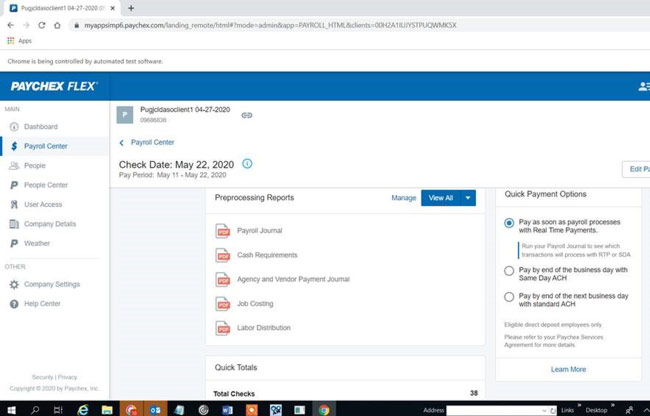
Task: Click the Paychex Flex logo
Action: tap(54, 86)
